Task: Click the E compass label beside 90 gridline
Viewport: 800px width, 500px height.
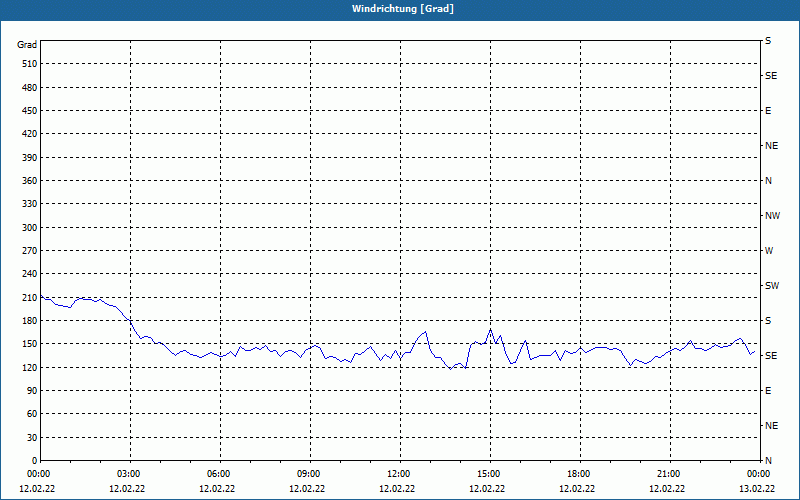Action: 768,391
